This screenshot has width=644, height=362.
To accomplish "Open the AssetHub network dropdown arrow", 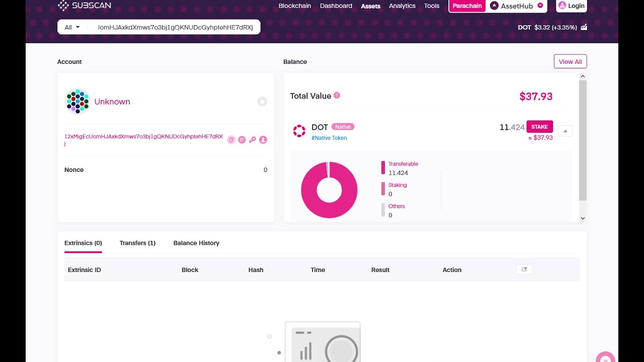I will [x=540, y=6].
